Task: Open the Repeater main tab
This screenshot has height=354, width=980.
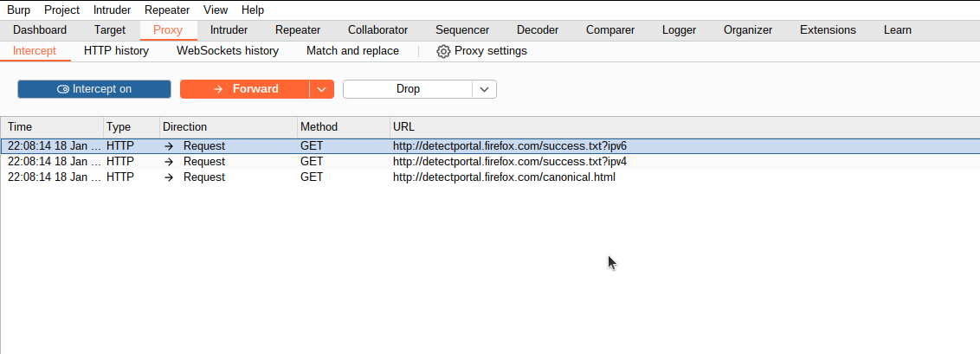Action: 298,30
